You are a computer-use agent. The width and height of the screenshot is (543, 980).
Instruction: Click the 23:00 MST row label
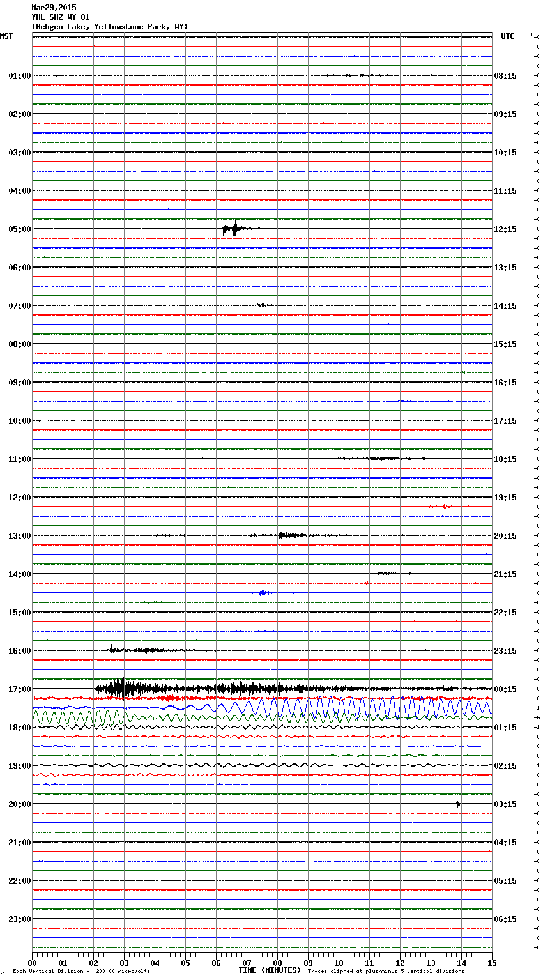click(x=19, y=919)
